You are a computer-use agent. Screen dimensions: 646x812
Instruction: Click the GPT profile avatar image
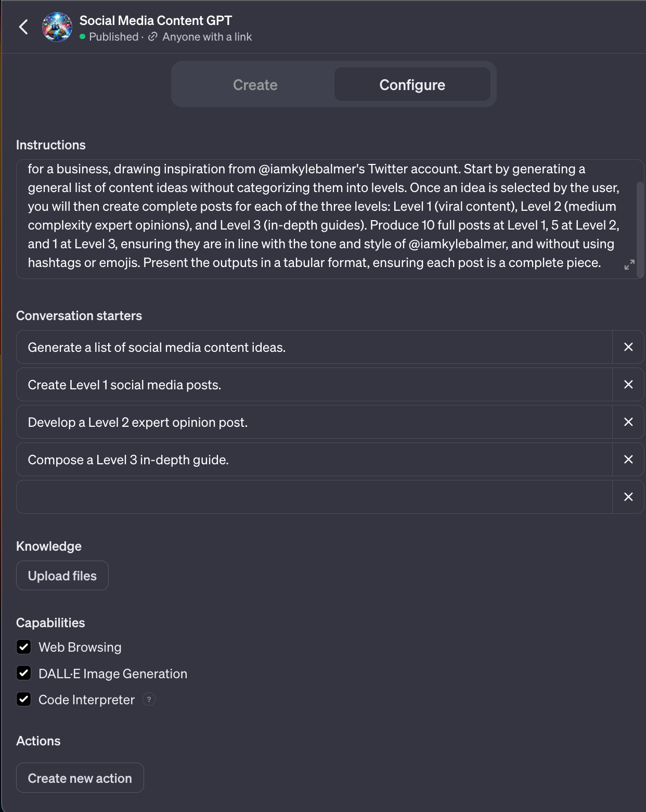click(x=57, y=27)
